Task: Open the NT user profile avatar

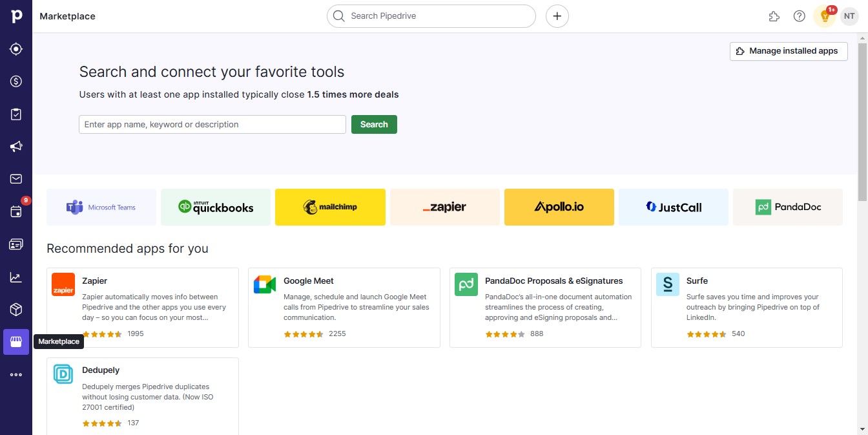Action: pyautogui.click(x=849, y=16)
